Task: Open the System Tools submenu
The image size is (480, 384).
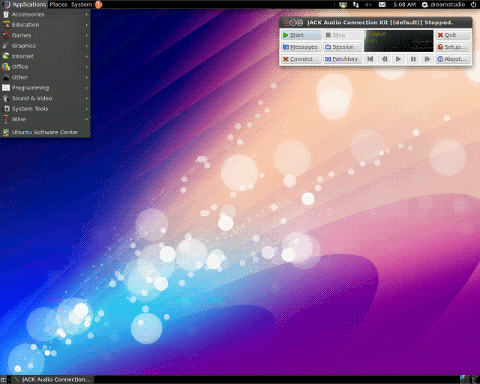Action: (45, 109)
